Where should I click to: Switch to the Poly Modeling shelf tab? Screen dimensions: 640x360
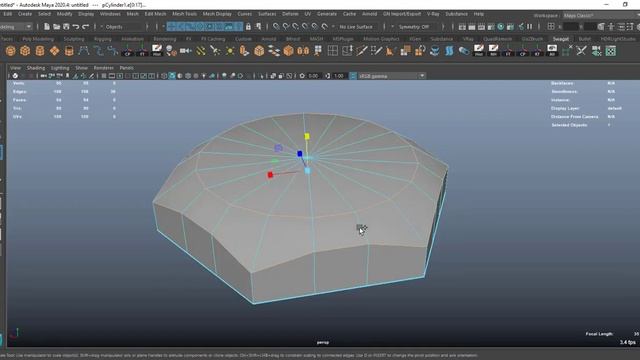[38, 39]
